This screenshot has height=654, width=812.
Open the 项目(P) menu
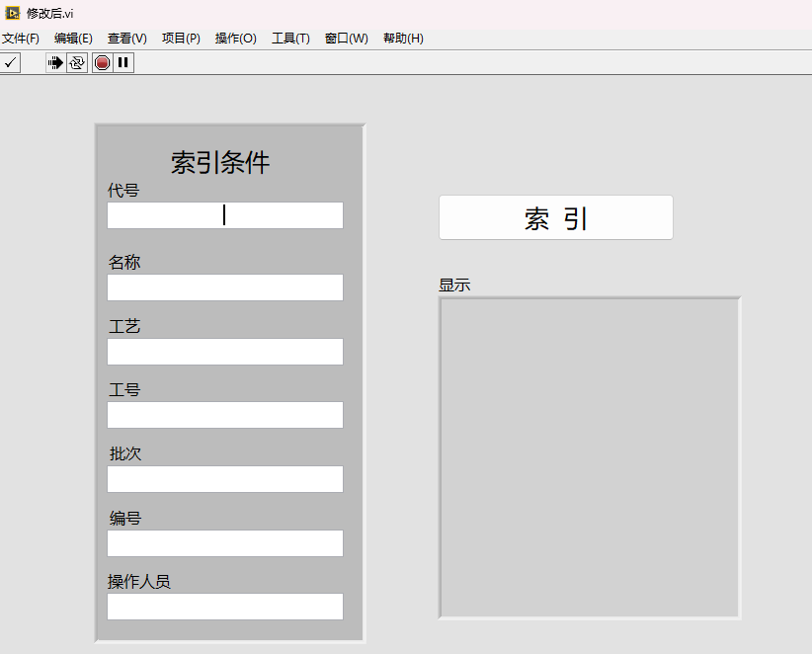(x=180, y=38)
